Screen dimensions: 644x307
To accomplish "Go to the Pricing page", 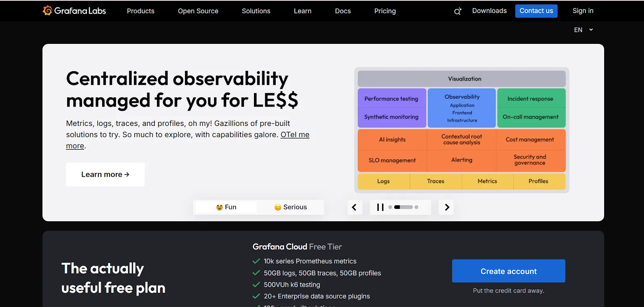I will pyautogui.click(x=385, y=11).
